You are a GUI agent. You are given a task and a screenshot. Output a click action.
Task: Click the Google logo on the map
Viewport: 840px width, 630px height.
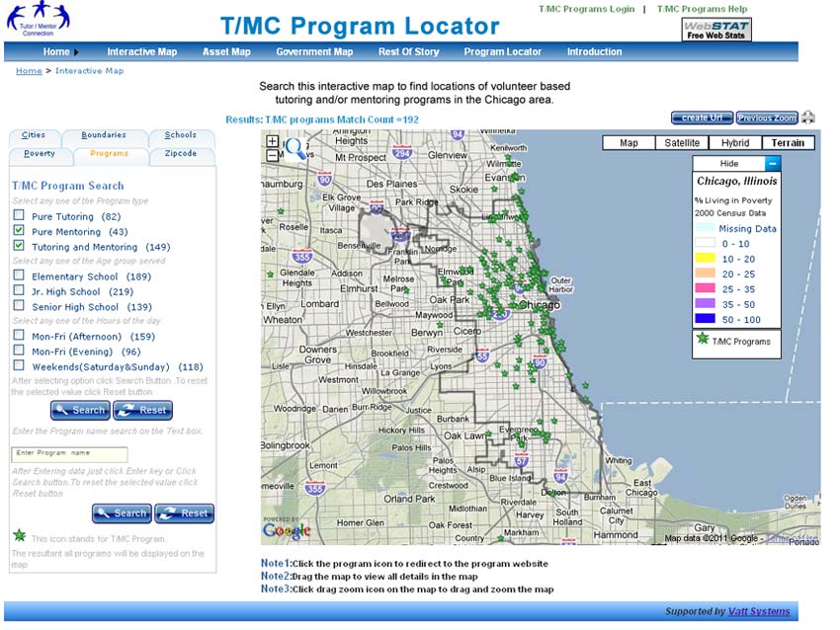point(286,530)
